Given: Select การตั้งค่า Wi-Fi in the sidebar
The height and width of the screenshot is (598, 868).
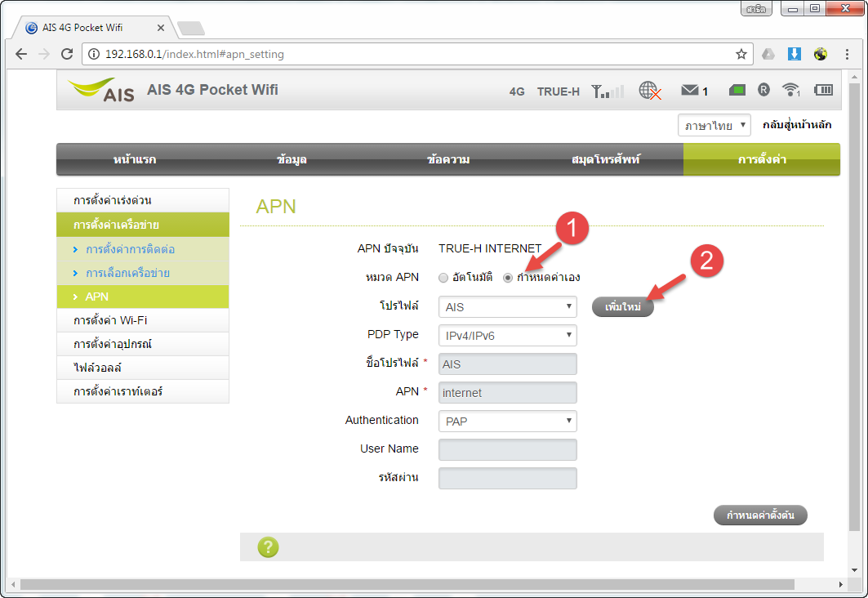Looking at the screenshot, I should point(143,320).
